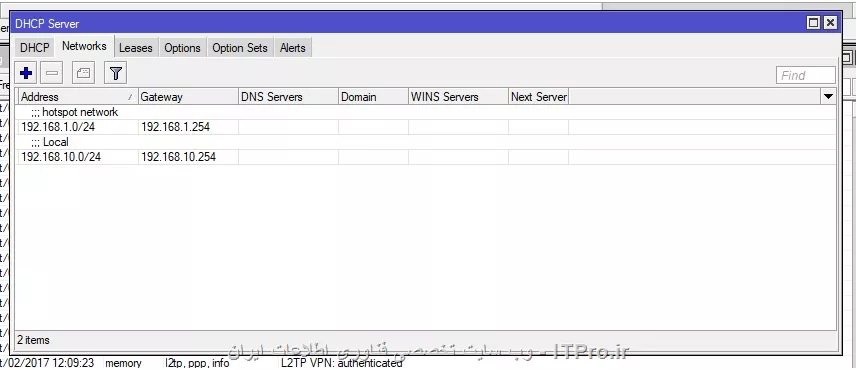The image size is (856, 370).
Task: Select the Networks tab
Action: point(84,46)
